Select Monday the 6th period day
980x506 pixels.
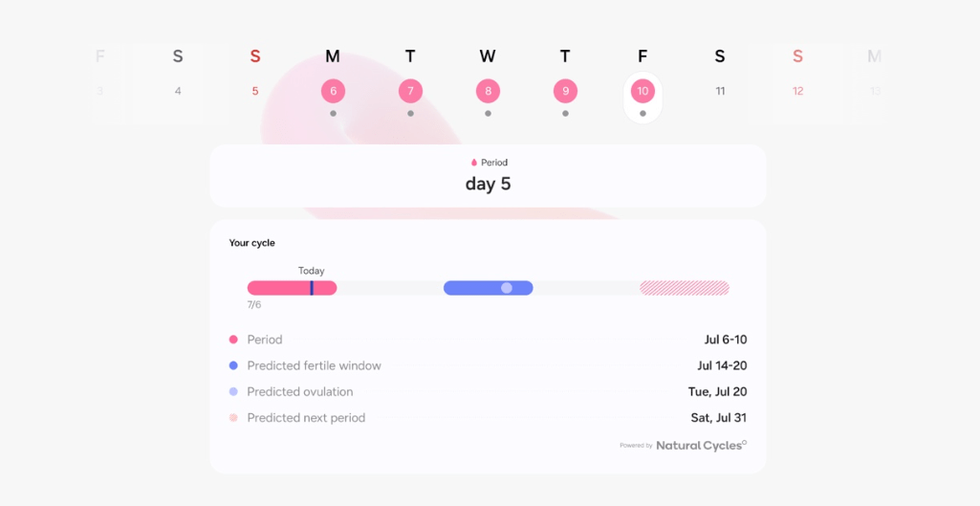click(x=333, y=91)
